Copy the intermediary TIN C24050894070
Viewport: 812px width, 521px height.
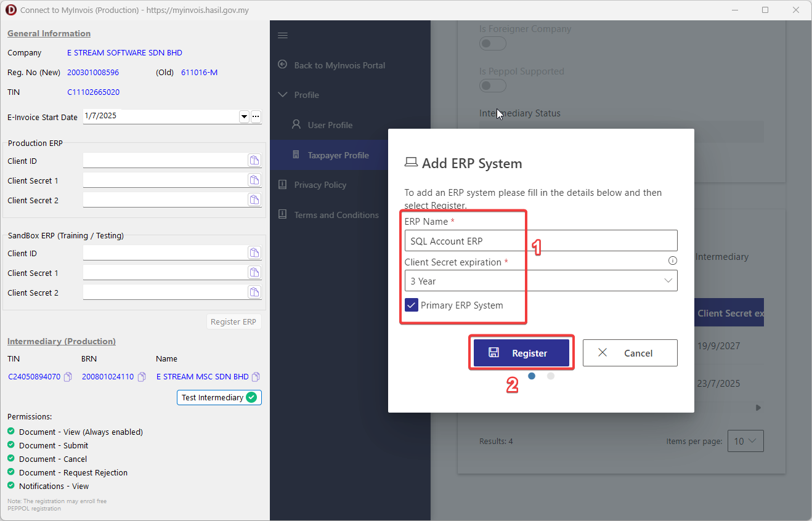coord(68,377)
